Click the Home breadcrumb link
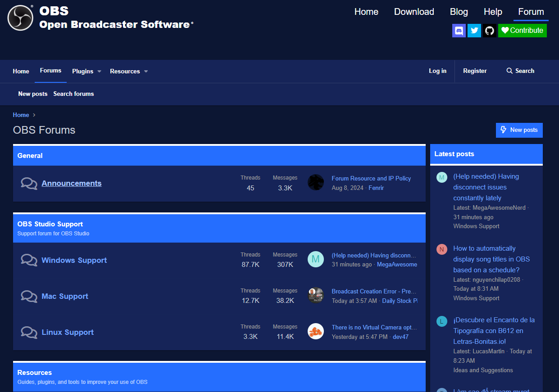559x392 pixels. pos(21,115)
